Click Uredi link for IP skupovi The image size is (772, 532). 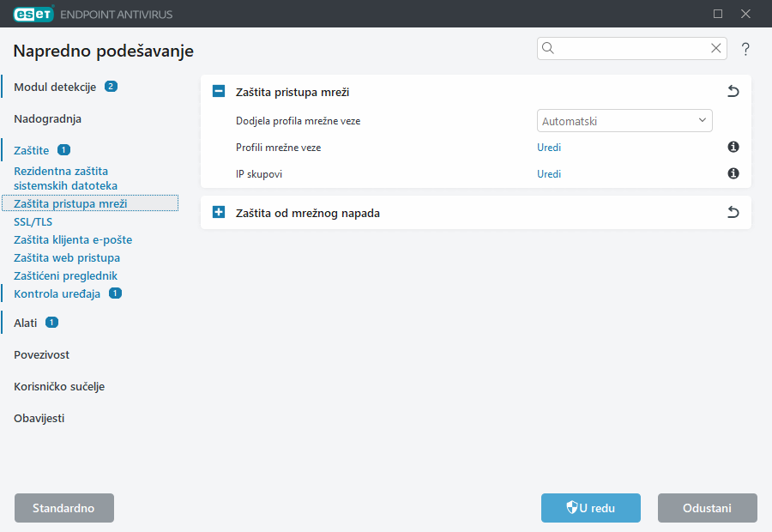pyautogui.click(x=549, y=174)
